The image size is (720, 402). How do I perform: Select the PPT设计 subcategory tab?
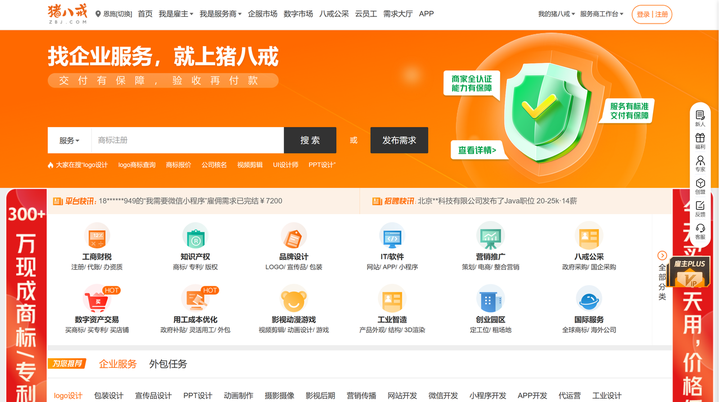tap(197, 396)
